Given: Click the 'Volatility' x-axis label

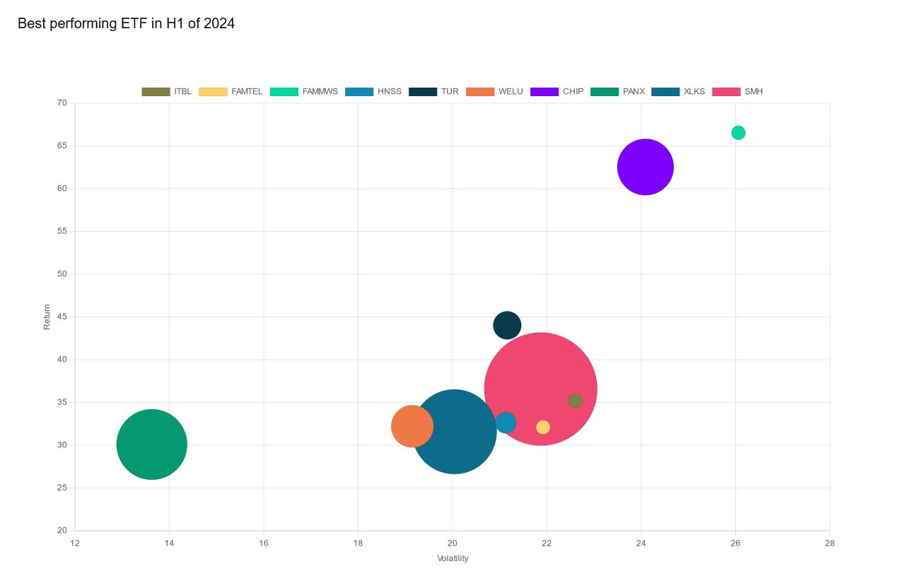Looking at the screenshot, I should coord(452,558).
